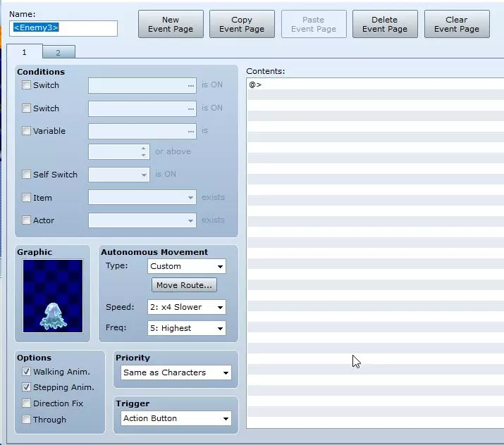Screen dimensions: 504x445
Task: Delete the current event page
Action: (x=385, y=24)
